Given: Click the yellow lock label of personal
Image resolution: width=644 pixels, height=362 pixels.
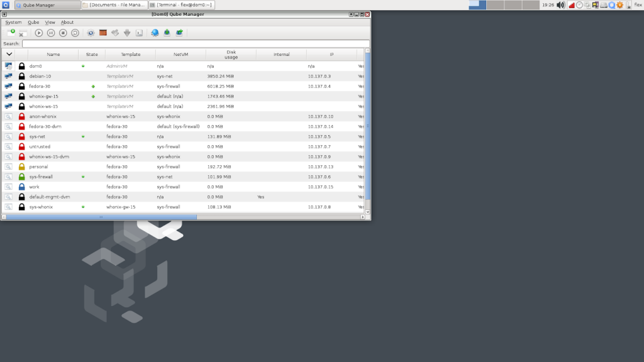Looking at the screenshot, I should pos(22,167).
